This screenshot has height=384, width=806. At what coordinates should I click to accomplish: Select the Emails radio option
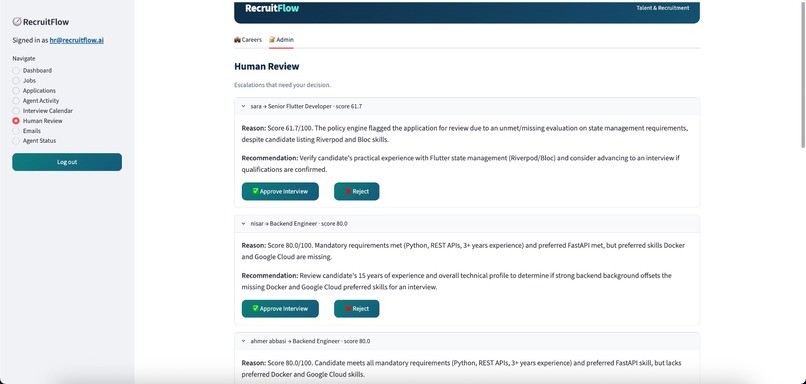click(26, 131)
